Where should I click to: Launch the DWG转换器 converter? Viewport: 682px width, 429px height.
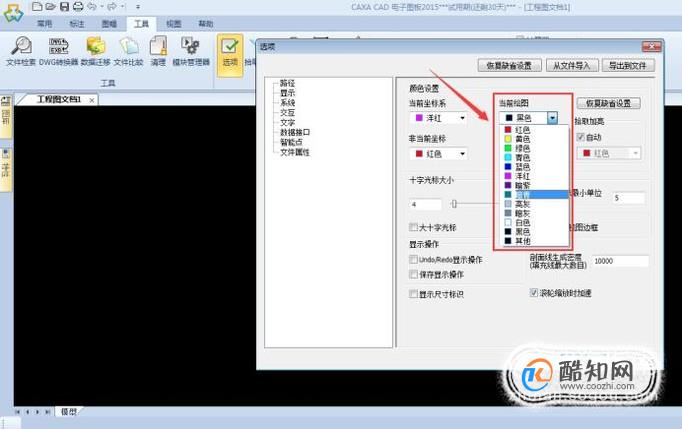pyautogui.click(x=59, y=51)
